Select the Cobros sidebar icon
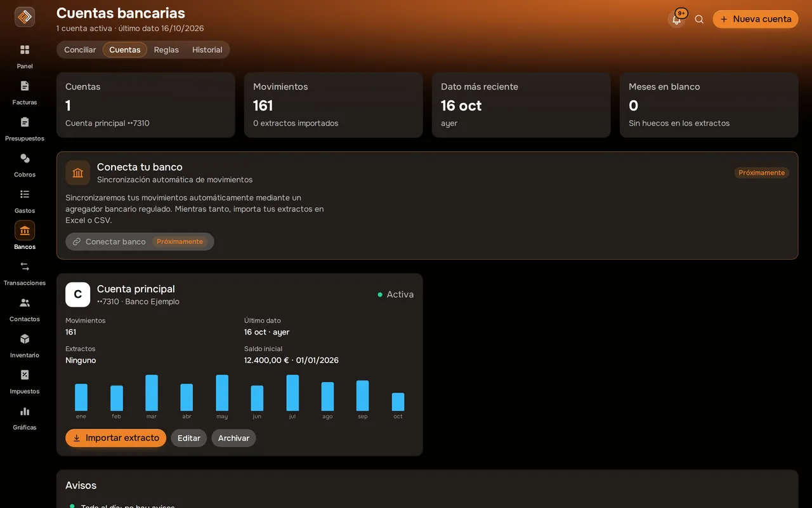812x508 pixels. 25,158
